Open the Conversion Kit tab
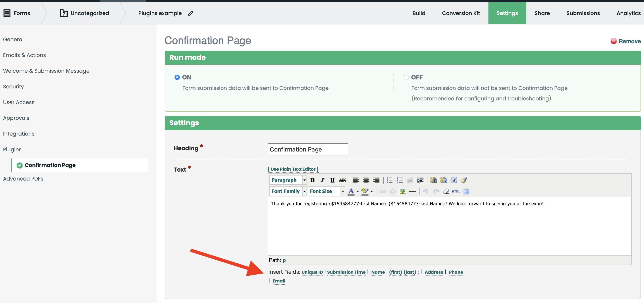This screenshot has height=303, width=644. tap(461, 13)
